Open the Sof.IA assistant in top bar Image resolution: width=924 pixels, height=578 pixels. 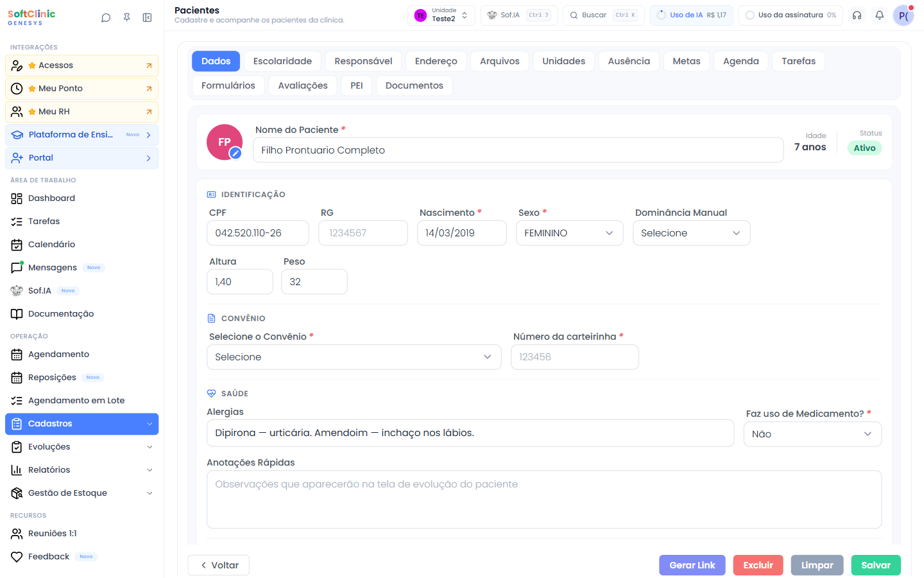coord(519,15)
